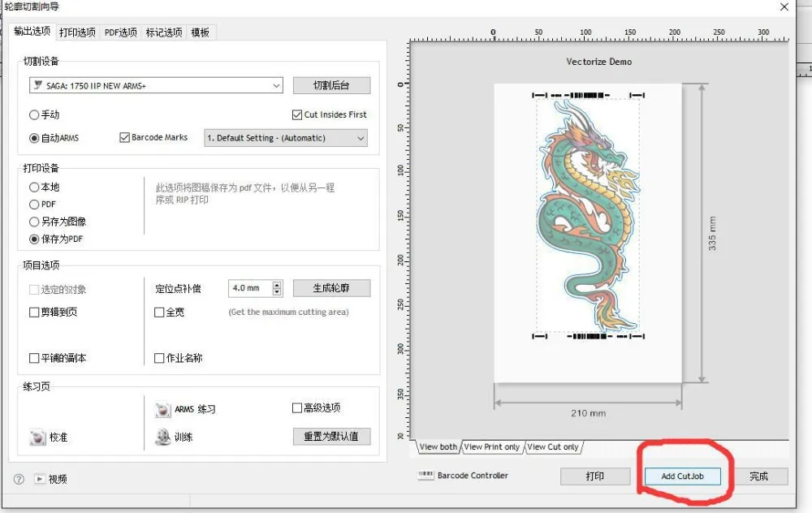Image resolution: width=812 pixels, height=513 pixels.
Task: Choose the local (本地) print device
Action: 34,187
